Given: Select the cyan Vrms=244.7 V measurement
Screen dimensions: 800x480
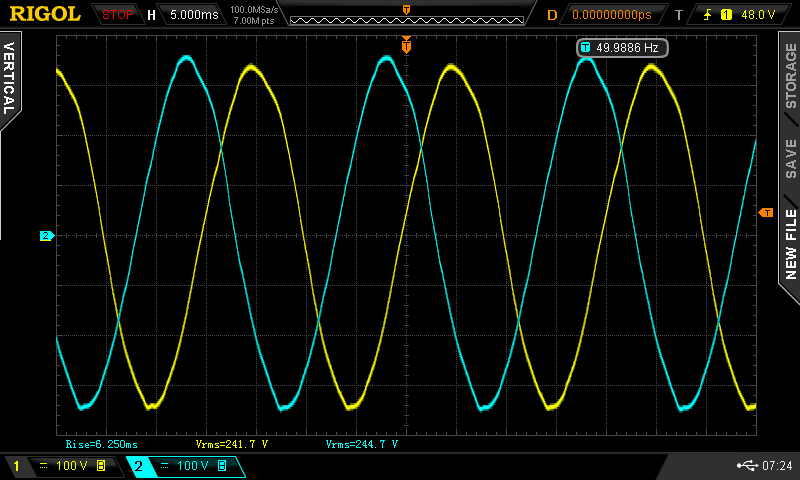Looking at the screenshot, I should click(361, 443).
